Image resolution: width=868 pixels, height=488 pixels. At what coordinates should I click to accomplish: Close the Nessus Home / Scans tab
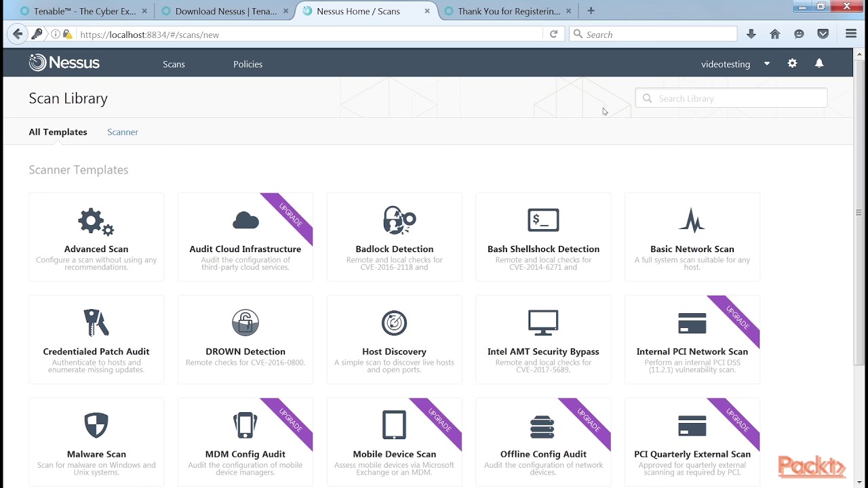pyautogui.click(x=427, y=11)
